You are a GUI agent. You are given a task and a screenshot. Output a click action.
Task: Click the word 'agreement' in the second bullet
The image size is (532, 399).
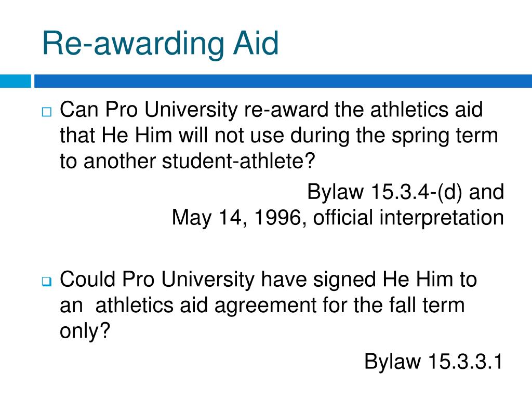[x=265, y=305]
